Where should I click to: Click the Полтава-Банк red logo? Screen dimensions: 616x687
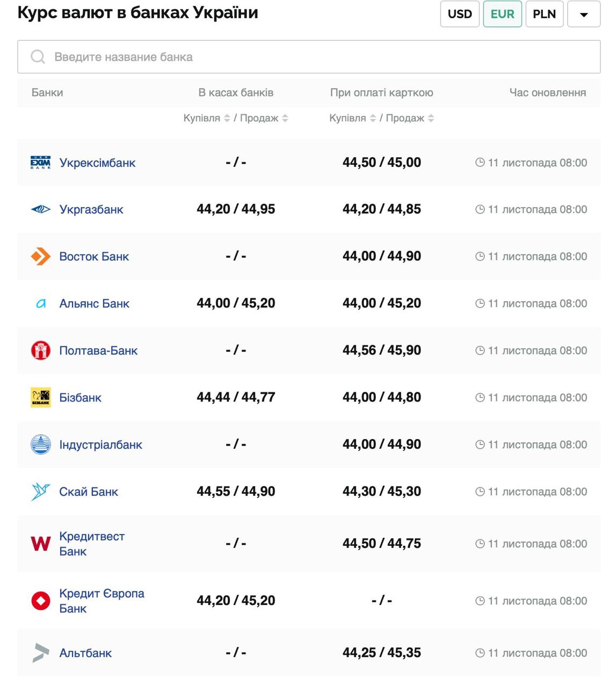[41, 350]
